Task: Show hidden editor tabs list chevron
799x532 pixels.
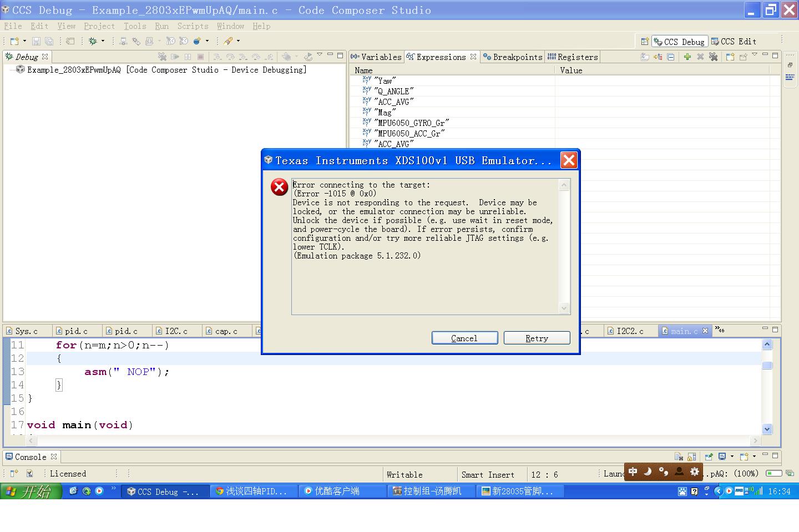Action: click(720, 330)
